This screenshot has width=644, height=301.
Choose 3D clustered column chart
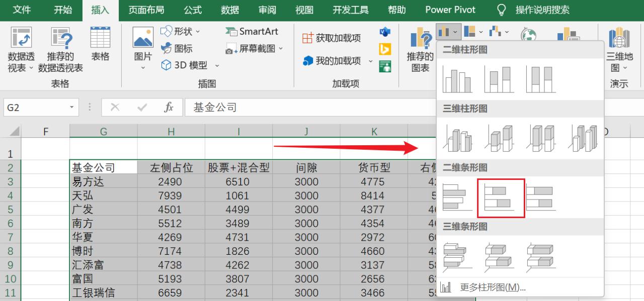click(457, 138)
